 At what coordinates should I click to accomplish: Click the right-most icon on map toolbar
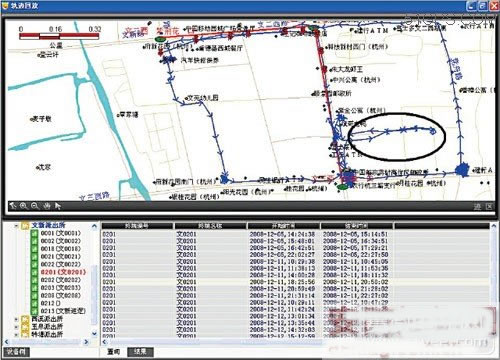coord(489,207)
